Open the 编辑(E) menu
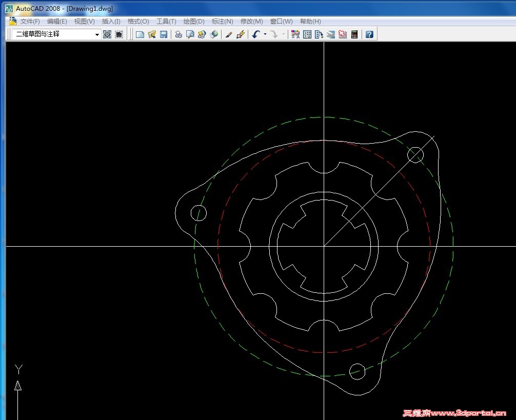The width and height of the screenshot is (516, 420). (x=57, y=22)
